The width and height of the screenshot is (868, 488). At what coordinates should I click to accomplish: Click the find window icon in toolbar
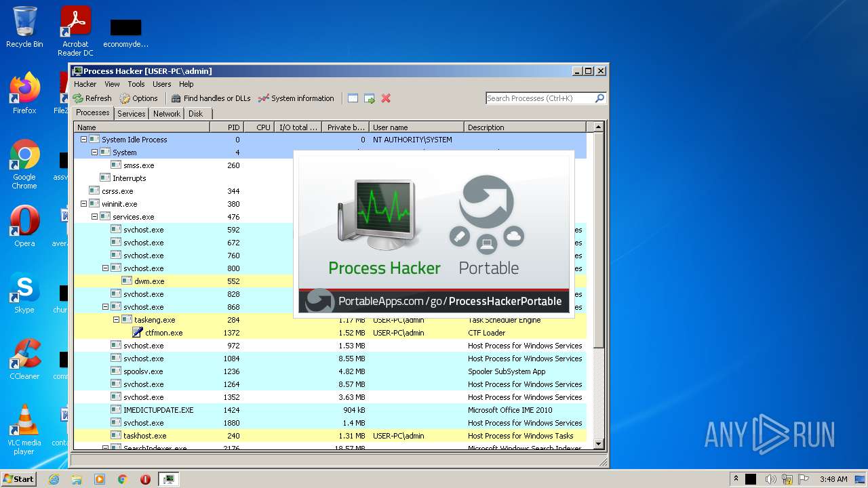353,98
